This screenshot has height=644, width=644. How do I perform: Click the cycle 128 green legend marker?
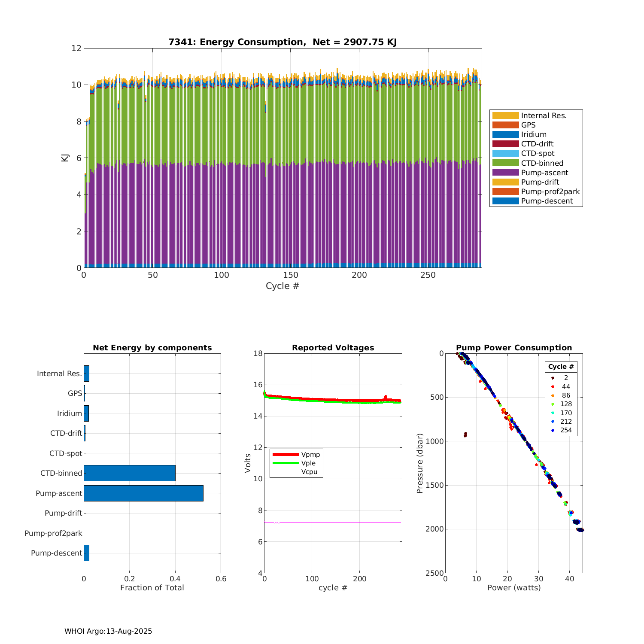(x=553, y=404)
